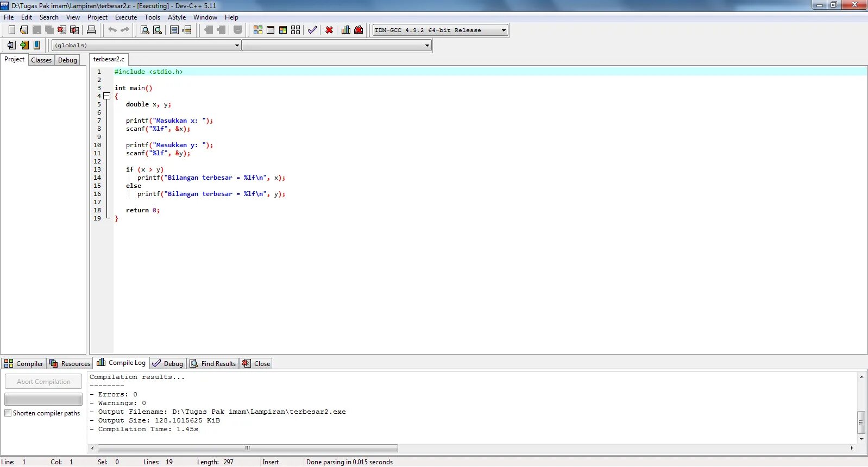Click the Rebuild All icon
Screen dimensions: 868x467
click(295, 30)
